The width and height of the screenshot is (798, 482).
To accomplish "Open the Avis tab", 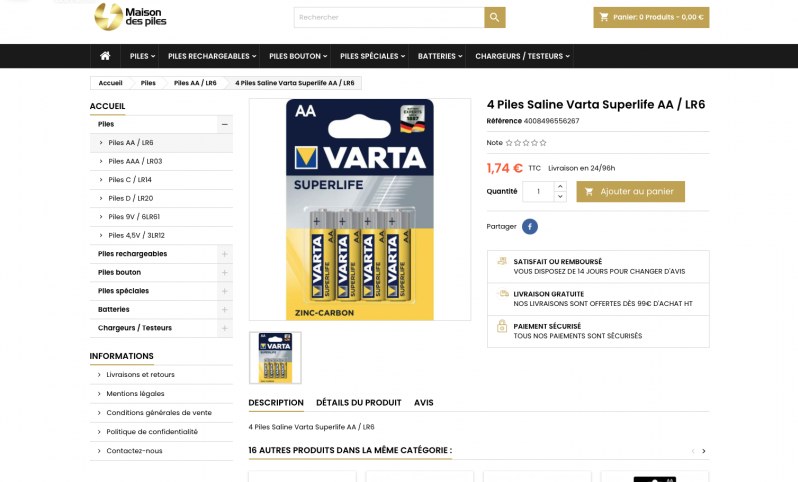I will coord(423,403).
